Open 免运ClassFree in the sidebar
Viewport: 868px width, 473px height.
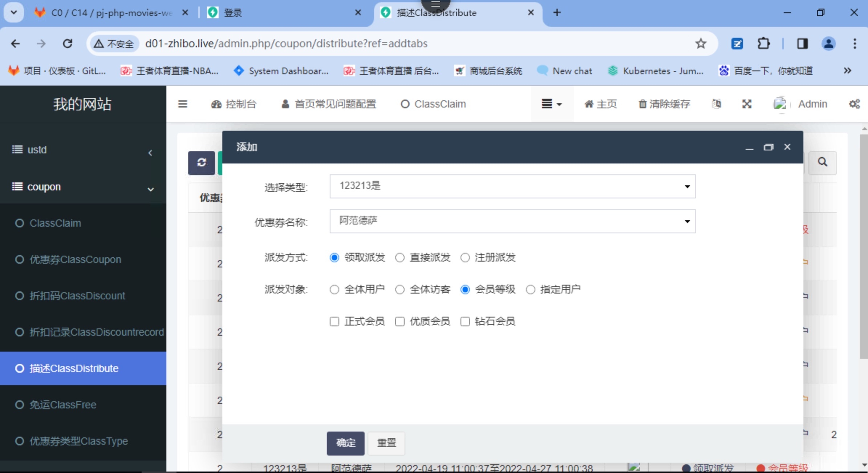tap(83, 405)
